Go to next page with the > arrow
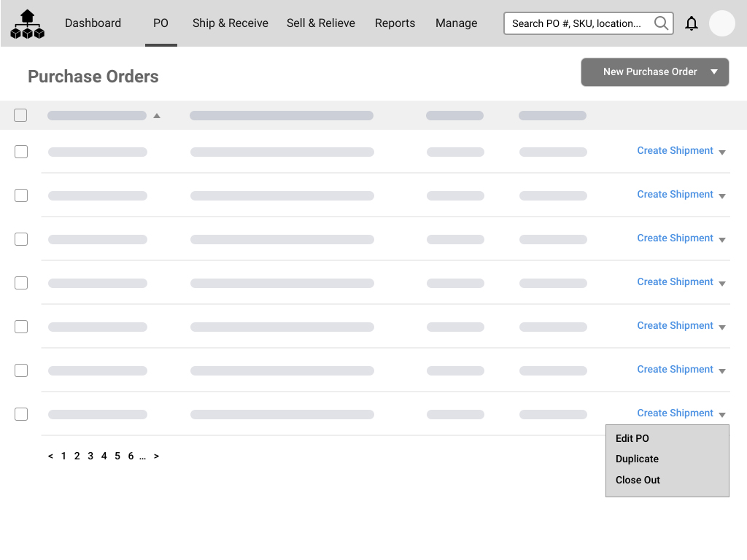747x560 pixels. coord(156,456)
